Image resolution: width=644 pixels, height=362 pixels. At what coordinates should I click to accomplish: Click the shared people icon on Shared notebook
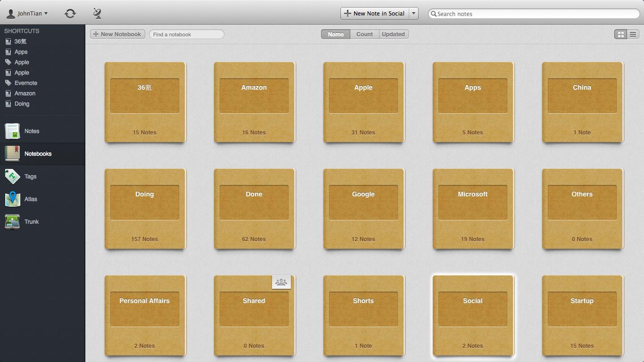pyautogui.click(x=281, y=282)
